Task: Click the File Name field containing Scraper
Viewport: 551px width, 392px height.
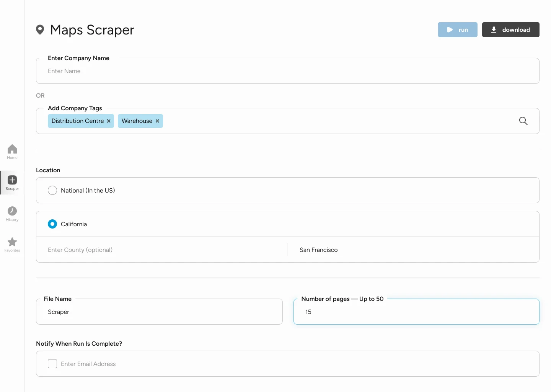Action: pos(159,312)
